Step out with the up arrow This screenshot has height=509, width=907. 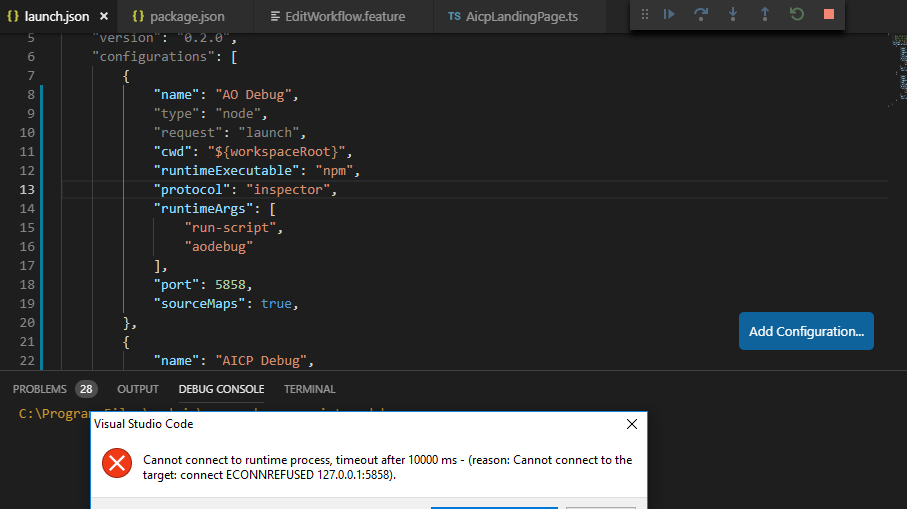[x=765, y=14]
